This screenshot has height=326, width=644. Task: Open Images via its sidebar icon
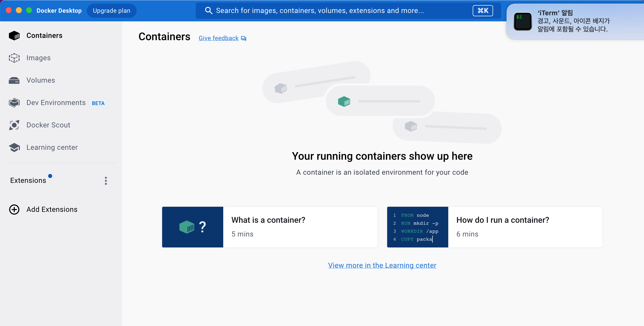tap(14, 58)
